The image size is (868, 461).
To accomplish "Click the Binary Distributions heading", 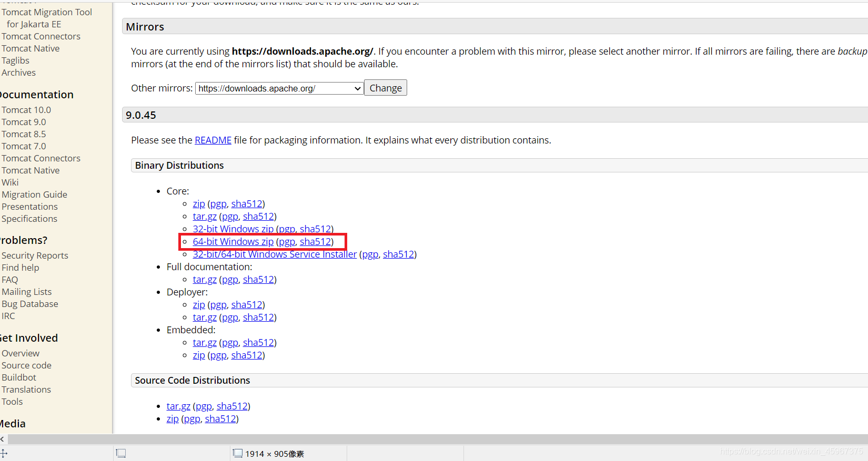I will click(x=179, y=166).
